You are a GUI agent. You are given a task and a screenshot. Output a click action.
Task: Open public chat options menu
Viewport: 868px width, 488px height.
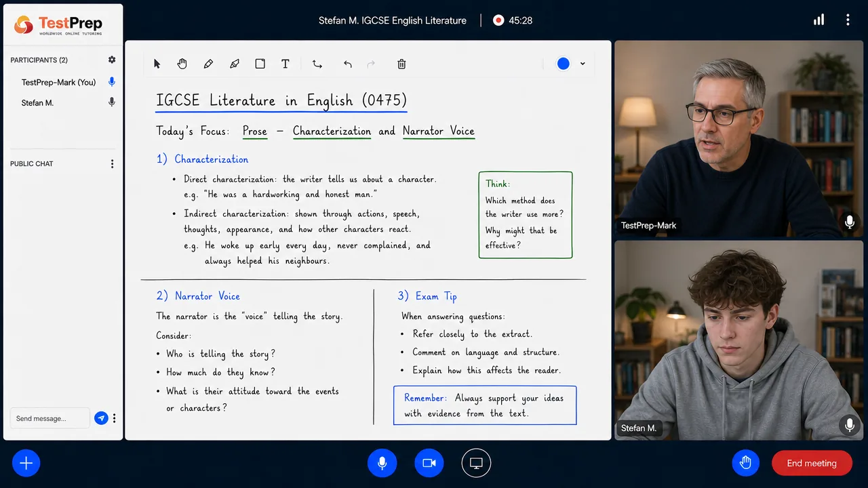(x=112, y=163)
